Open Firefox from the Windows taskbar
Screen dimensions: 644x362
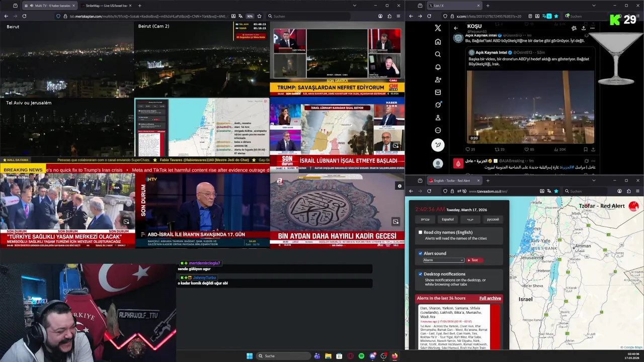(394, 356)
